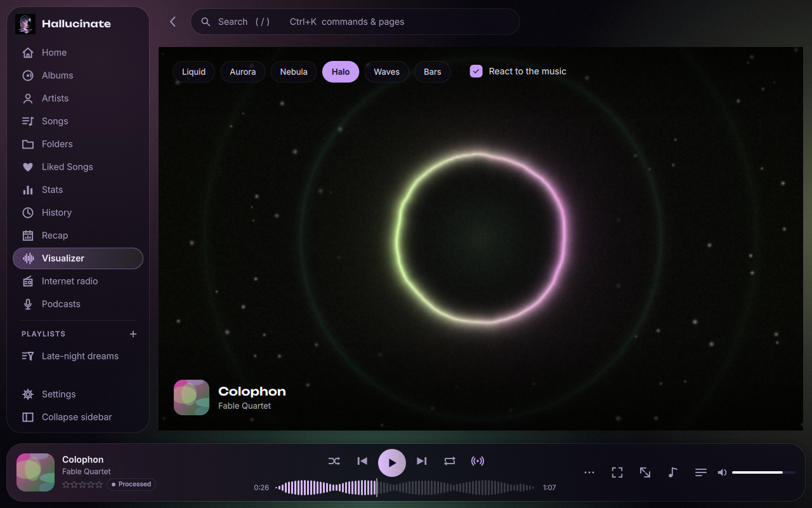Open Albums in the sidebar
This screenshot has width=812, height=508.
click(78, 76)
